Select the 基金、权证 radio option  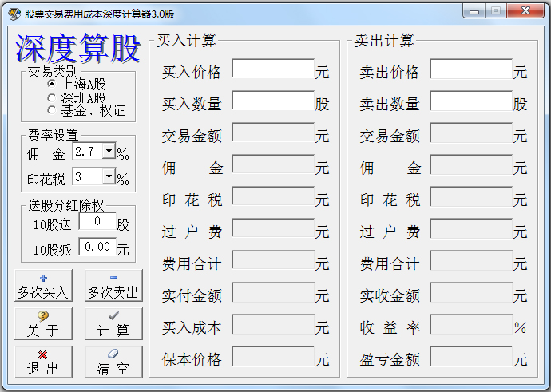(x=52, y=110)
